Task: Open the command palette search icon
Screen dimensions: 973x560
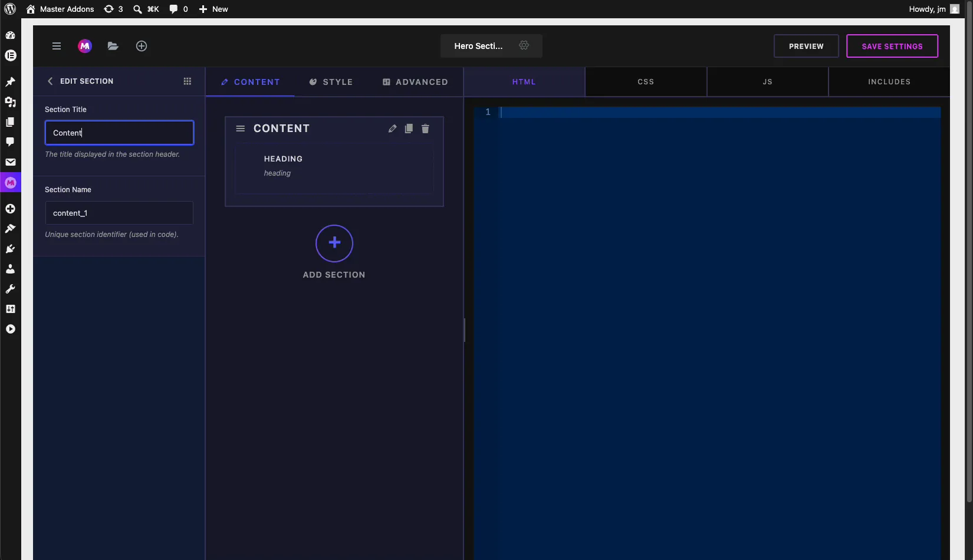Action: tap(146, 9)
